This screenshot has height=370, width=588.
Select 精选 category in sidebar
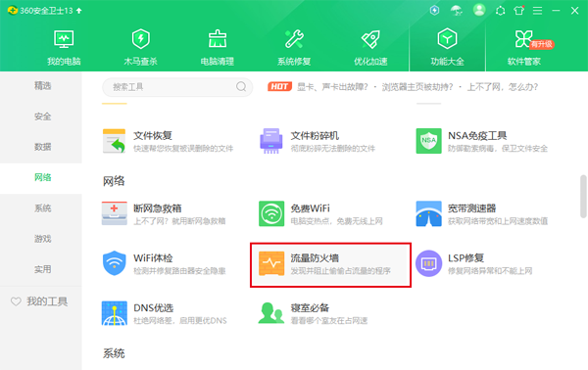tap(42, 86)
